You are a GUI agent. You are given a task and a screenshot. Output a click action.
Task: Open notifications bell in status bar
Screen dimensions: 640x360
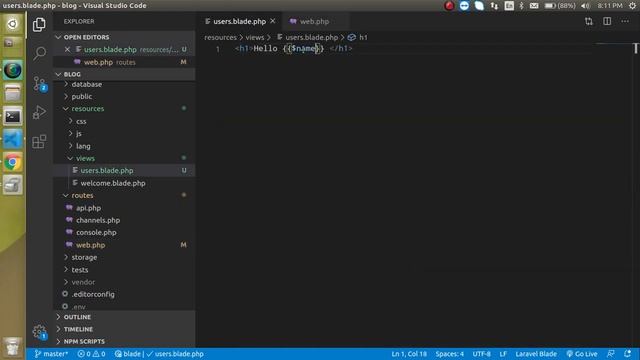[627, 354]
